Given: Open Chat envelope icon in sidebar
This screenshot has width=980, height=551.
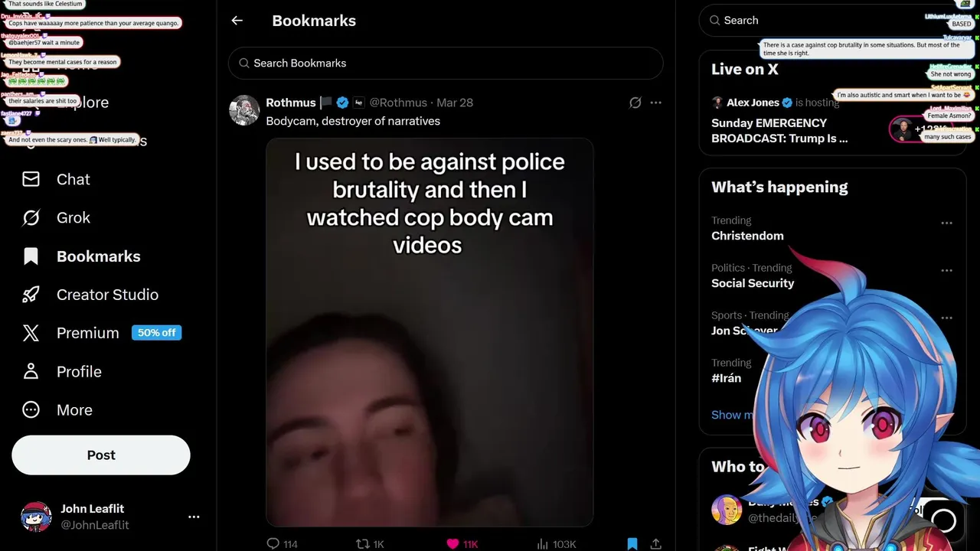Looking at the screenshot, I should click(31, 179).
